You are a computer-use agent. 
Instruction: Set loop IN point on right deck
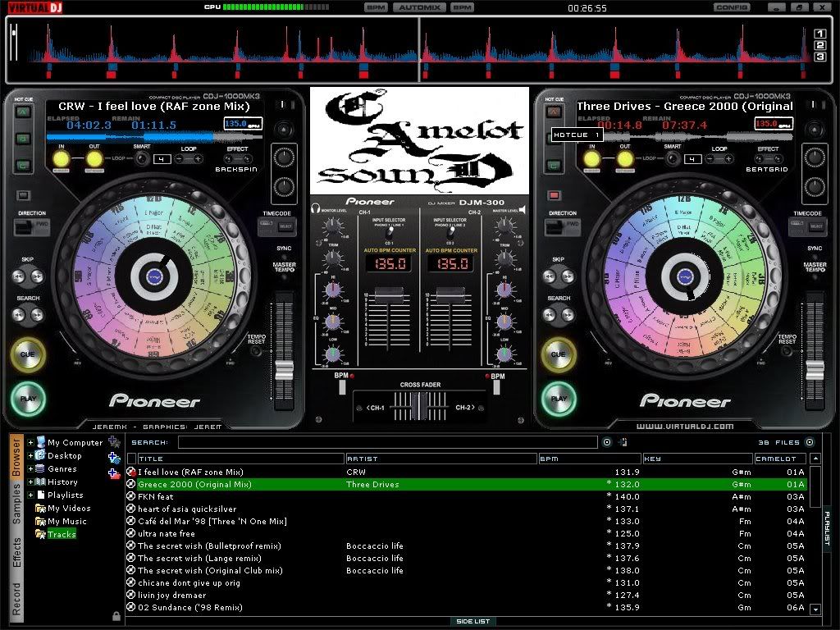pyautogui.click(x=592, y=159)
